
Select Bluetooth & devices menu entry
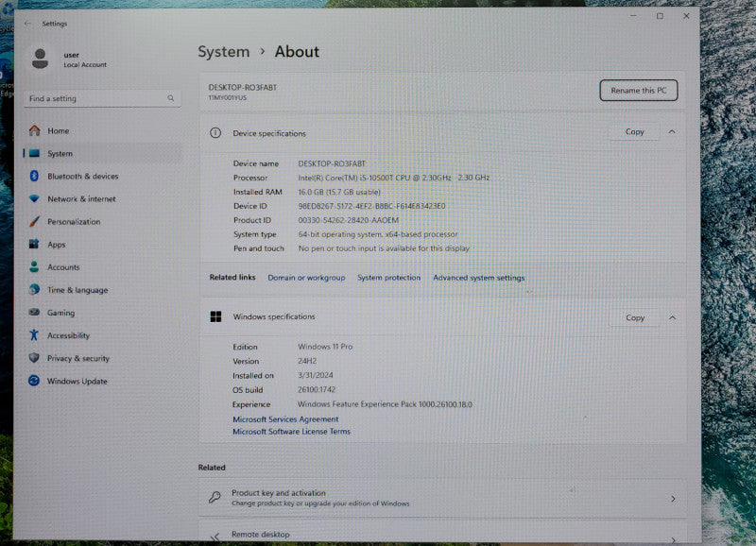(102, 176)
